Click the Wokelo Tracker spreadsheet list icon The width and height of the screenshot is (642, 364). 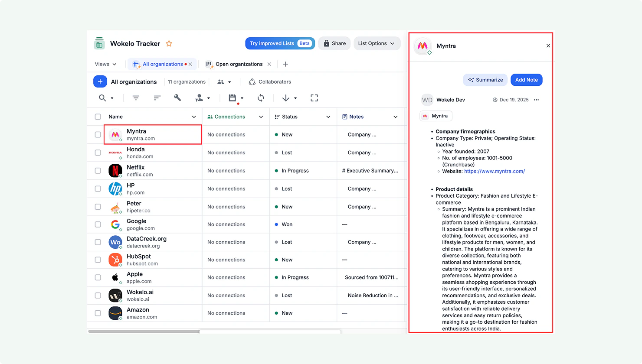coord(99,43)
